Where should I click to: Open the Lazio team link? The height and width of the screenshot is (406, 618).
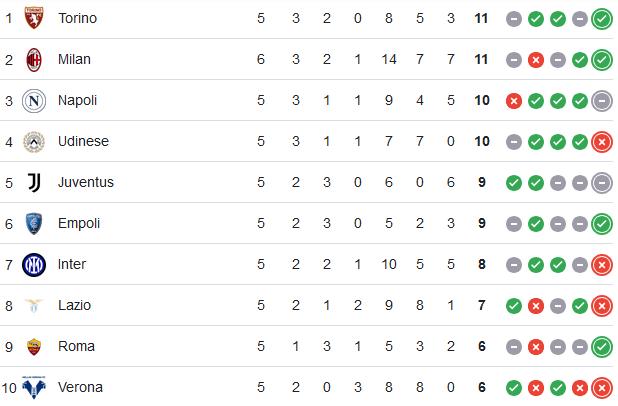74,305
